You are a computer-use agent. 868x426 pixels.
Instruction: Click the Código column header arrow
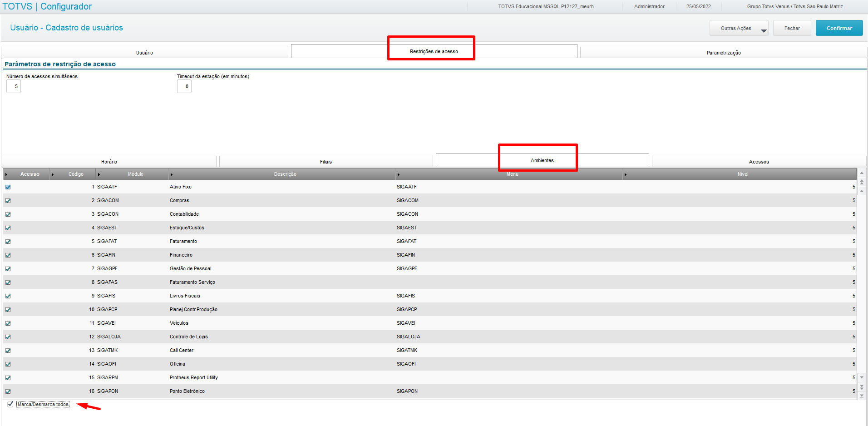(x=53, y=174)
